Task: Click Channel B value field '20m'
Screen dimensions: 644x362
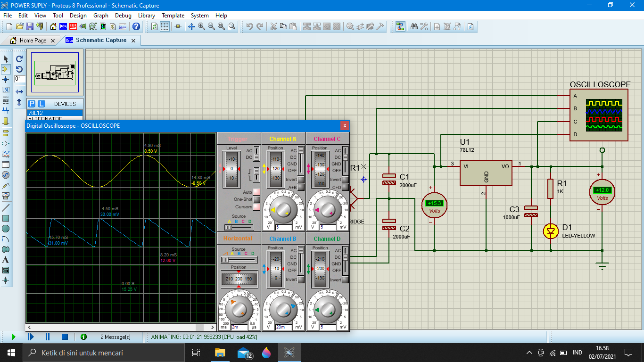Action: click(283, 327)
